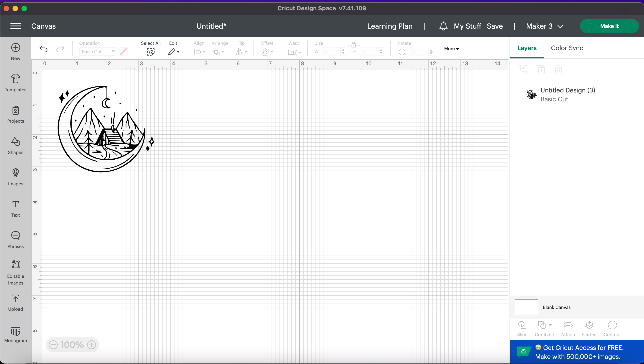The image size is (644, 364).
Task: Click the Save link
Action: (x=495, y=26)
